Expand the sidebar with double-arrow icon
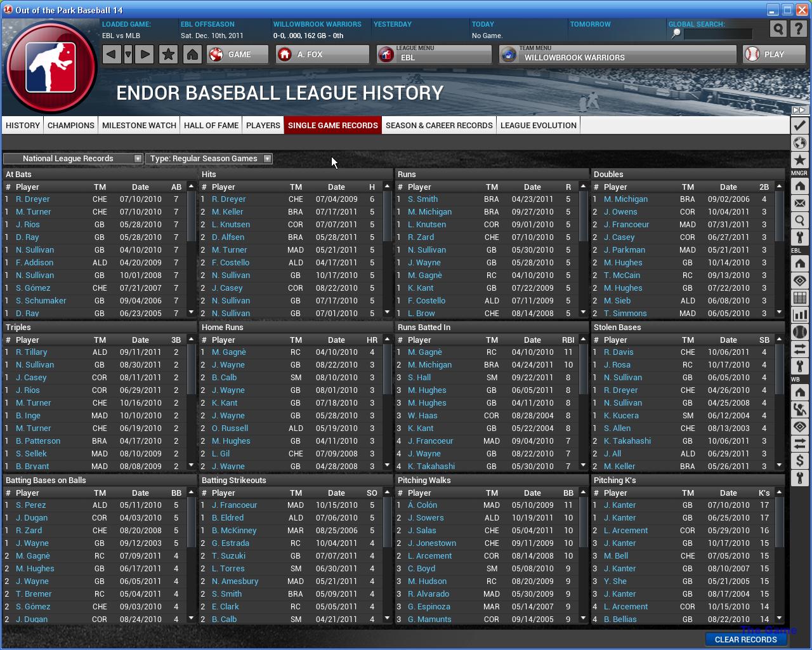The width and height of the screenshot is (812, 650). (x=799, y=110)
